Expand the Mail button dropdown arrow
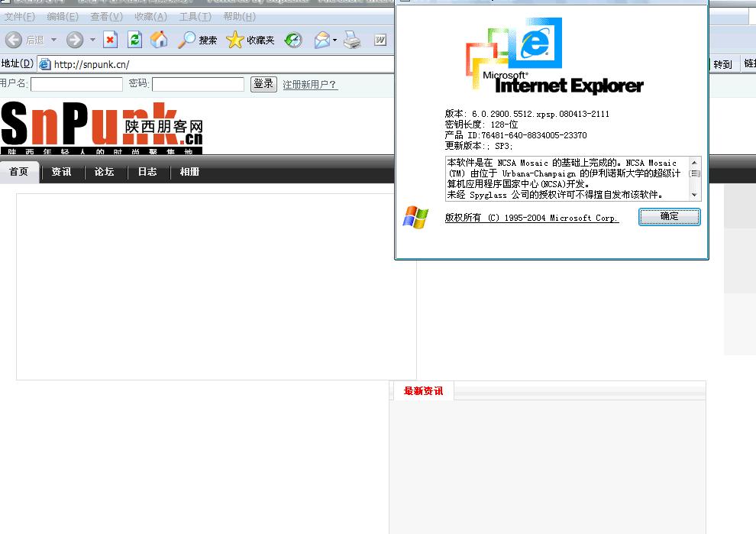 point(335,40)
